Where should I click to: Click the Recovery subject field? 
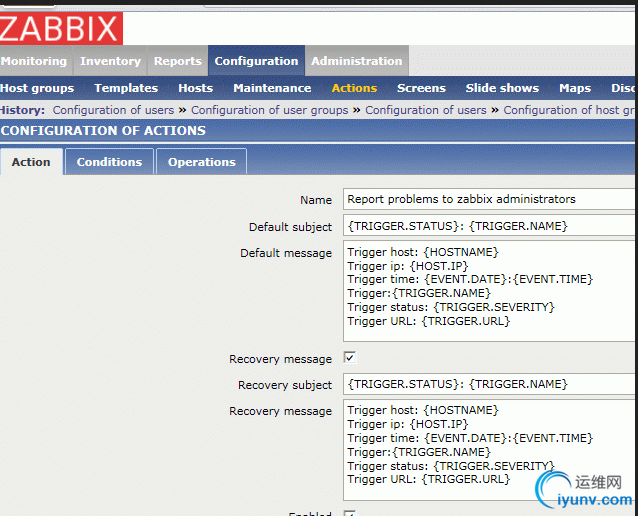(x=489, y=384)
